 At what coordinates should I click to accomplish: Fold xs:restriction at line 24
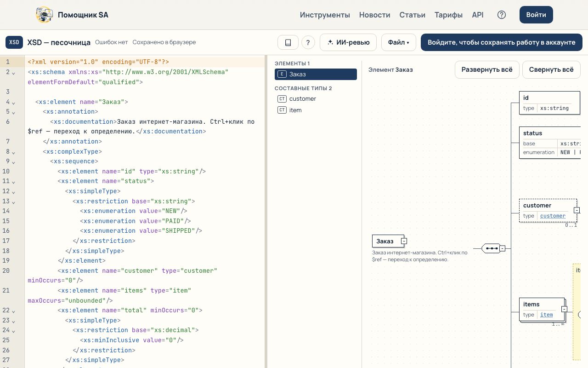coord(13,331)
